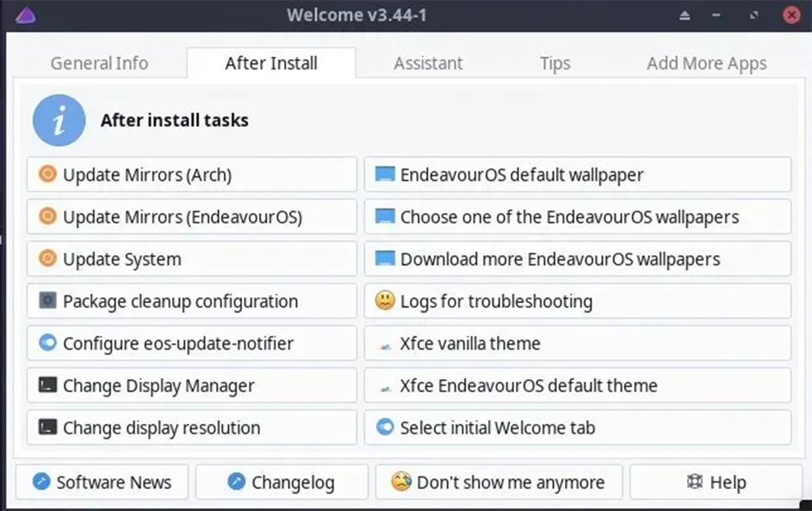This screenshot has width=812, height=511.
Task: Click the lifebuoy icon on the Help button
Action: tap(694, 482)
